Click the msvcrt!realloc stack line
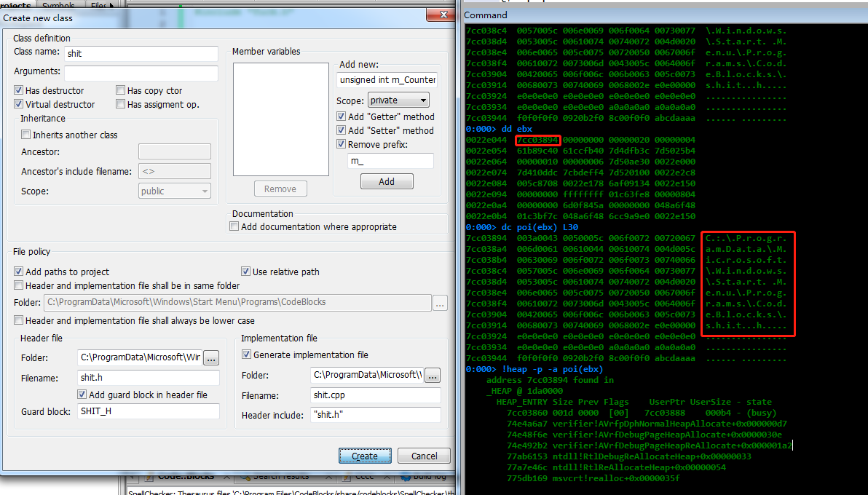This screenshot has width=868, height=495. tap(593, 478)
